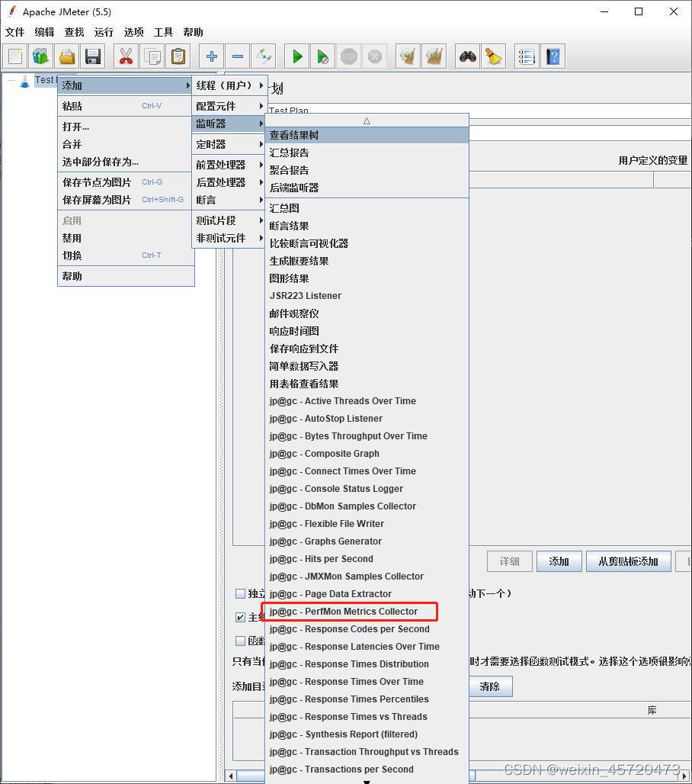
Task: Choose 粘贴 in the context menu
Action: [126, 106]
